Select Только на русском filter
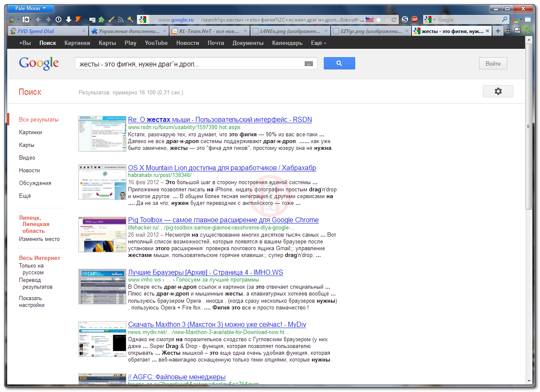This screenshot has width=540, height=392. pyautogui.click(x=31, y=269)
